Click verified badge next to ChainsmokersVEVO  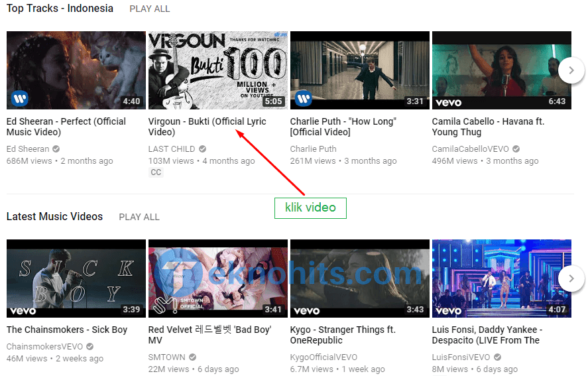[89, 346]
